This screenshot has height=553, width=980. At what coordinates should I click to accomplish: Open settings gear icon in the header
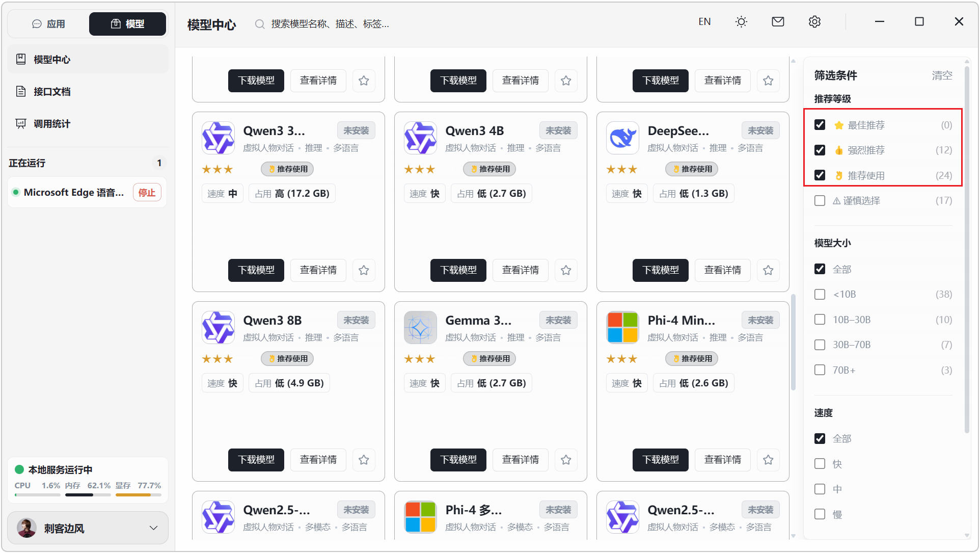814,22
